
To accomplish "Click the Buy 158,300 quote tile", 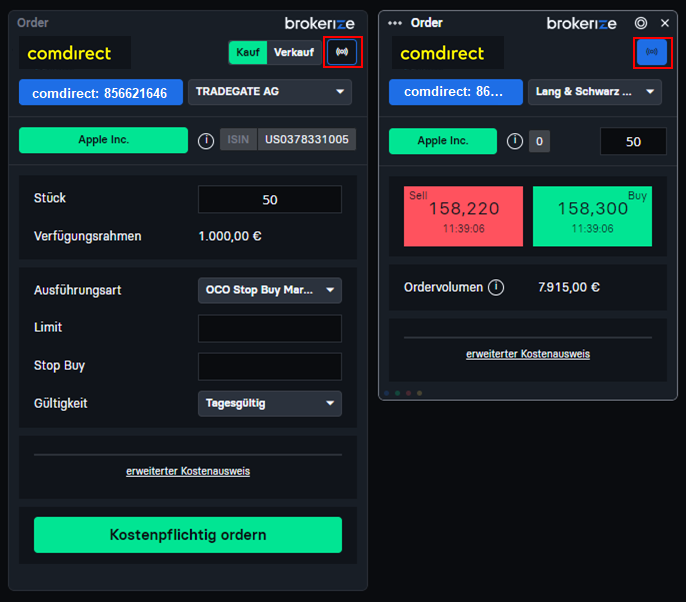I will point(592,216).
